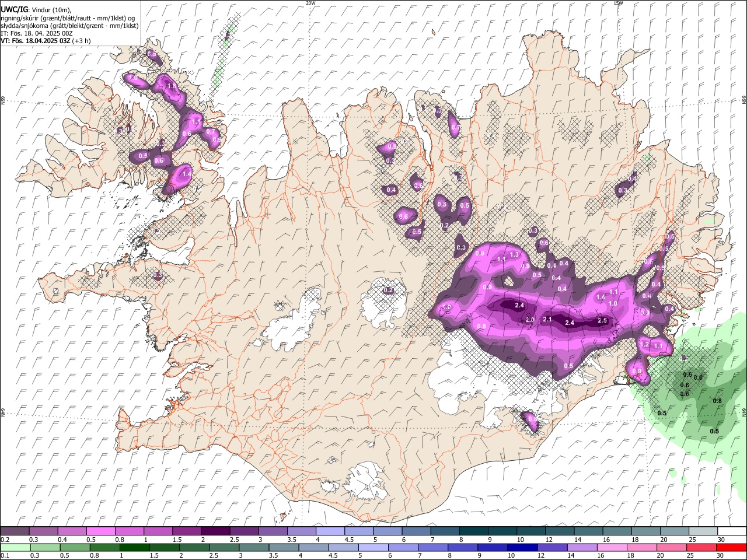747x560 pixels.
Task: Click the '0.2' tick label on upper scale
Action: point(5,540)
